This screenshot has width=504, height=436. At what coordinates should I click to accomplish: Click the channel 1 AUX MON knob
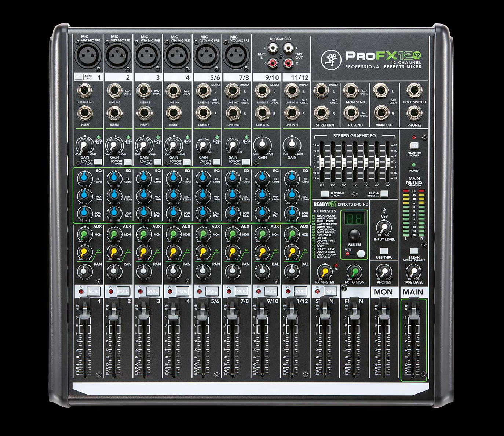click(x=85, y=234)
